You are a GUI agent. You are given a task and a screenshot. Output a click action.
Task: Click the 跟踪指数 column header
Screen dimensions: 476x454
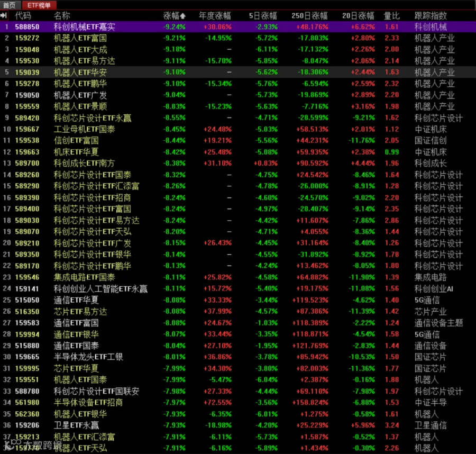tap(431, 15)
